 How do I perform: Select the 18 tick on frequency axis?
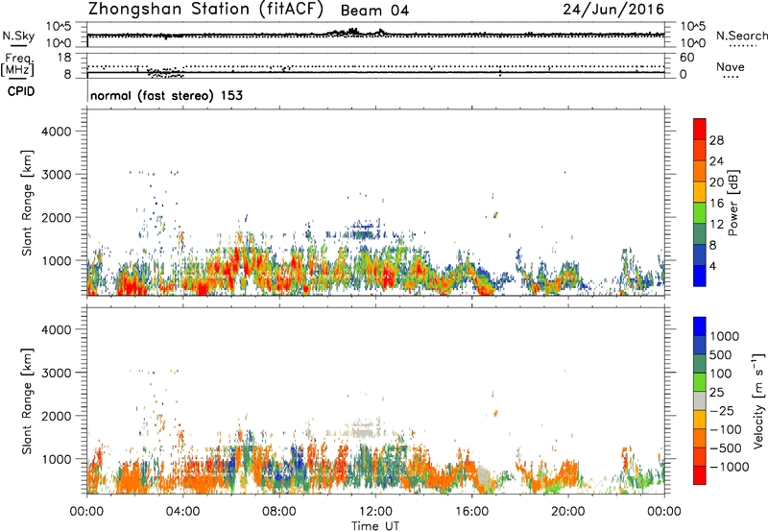point(64,58)
